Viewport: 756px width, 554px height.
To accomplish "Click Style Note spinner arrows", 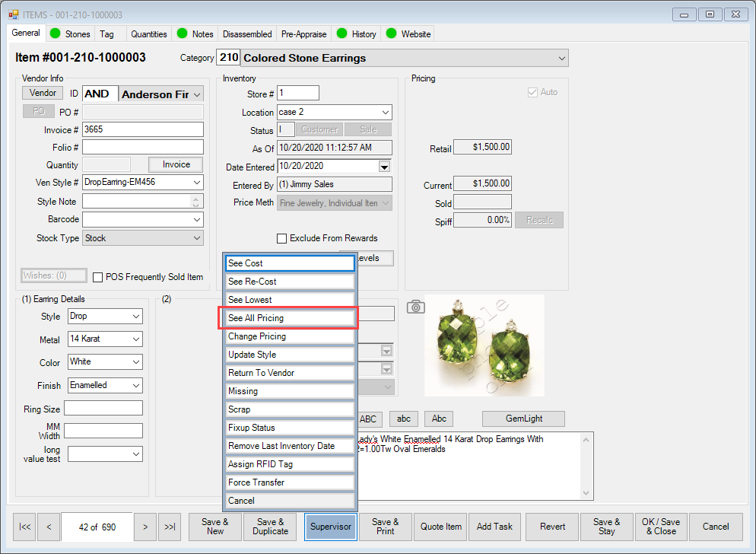I will [x=196, y=202].
